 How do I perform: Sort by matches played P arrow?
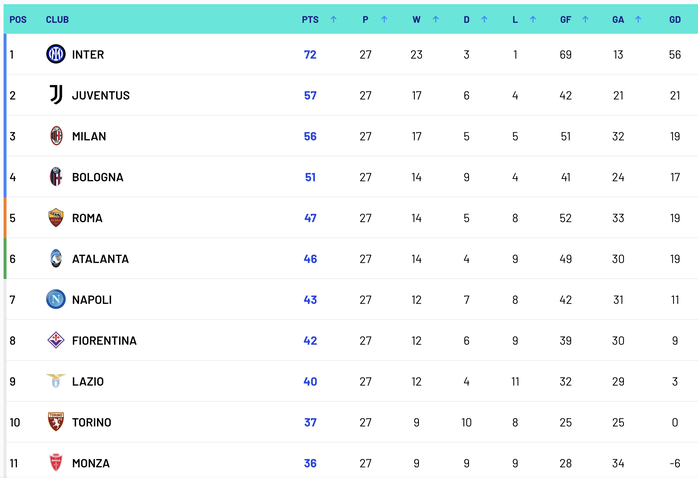[384, 20]
